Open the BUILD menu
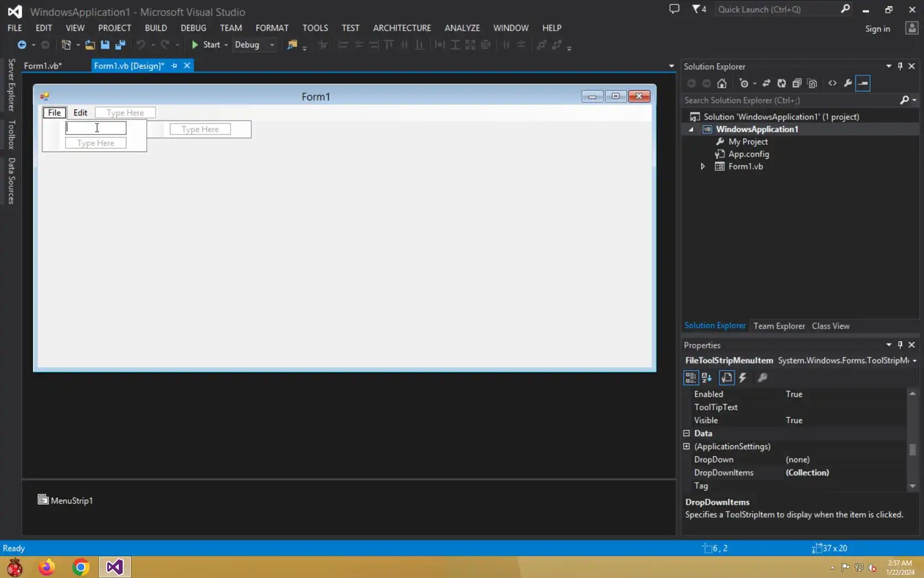 156,28
